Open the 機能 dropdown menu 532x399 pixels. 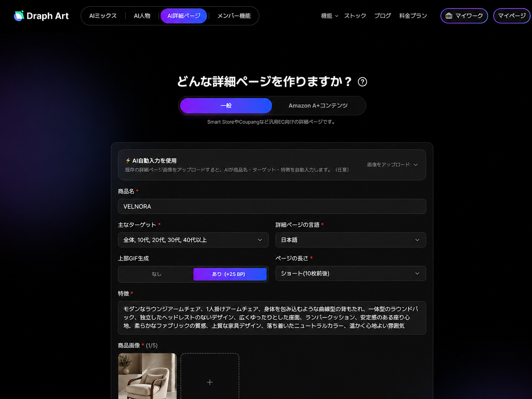329,16
